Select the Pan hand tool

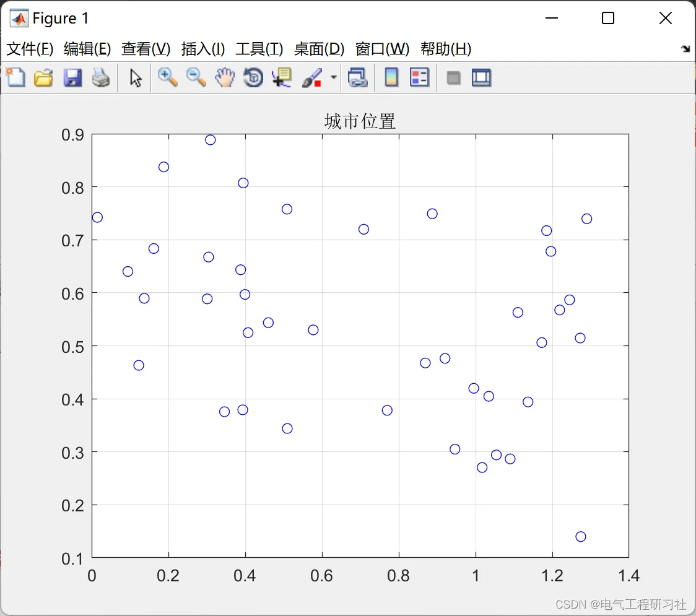[x=225, y=77]
